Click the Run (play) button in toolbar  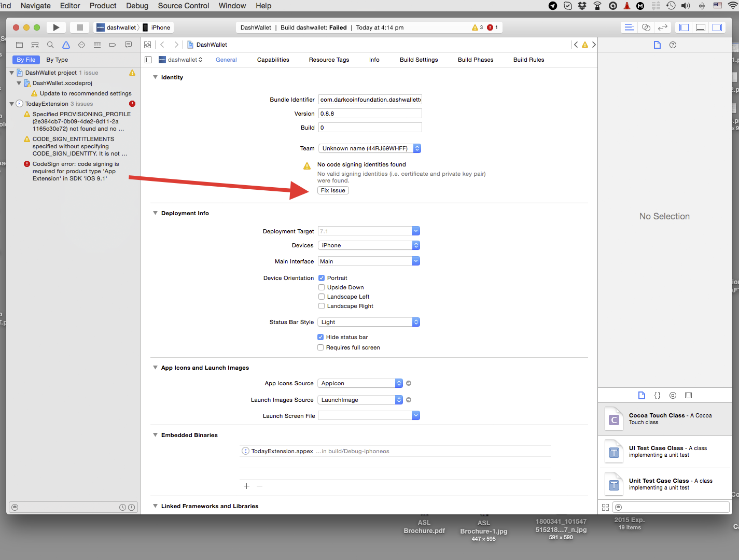point(56,27)
